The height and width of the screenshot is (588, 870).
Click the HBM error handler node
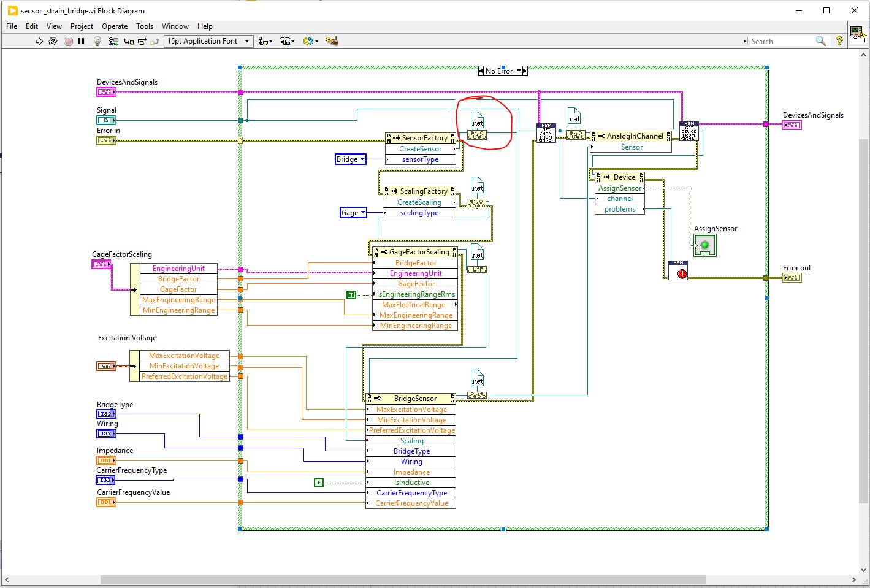[x=678, y=270]
